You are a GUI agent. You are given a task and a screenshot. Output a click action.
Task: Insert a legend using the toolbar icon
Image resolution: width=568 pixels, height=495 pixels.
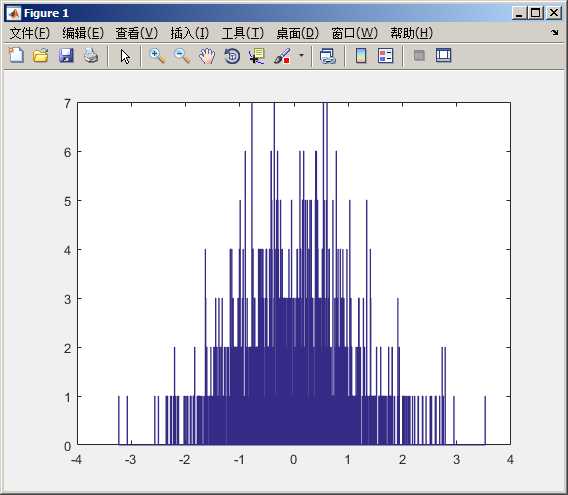385,56
